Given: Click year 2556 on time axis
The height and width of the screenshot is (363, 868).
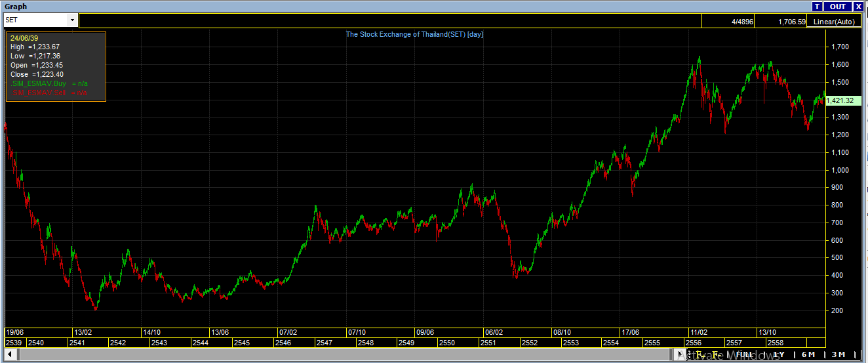Looking at the screenshot, I should pos(693,343).
